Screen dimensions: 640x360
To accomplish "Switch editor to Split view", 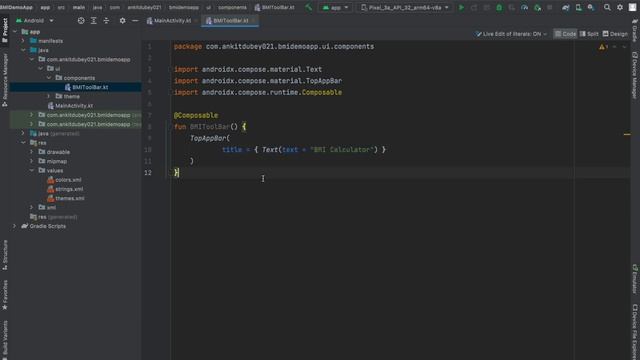I will [x=589, y=34].
